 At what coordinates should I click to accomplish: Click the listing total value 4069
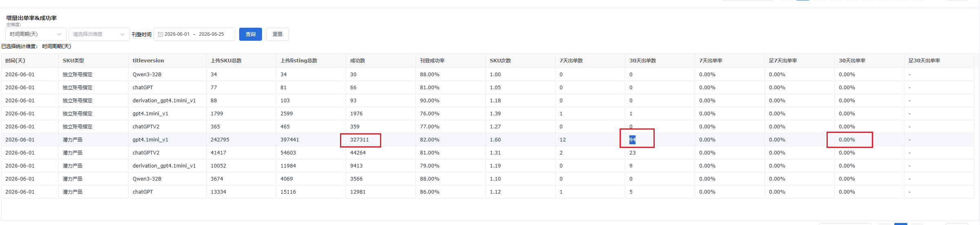(x=287, y=179)
